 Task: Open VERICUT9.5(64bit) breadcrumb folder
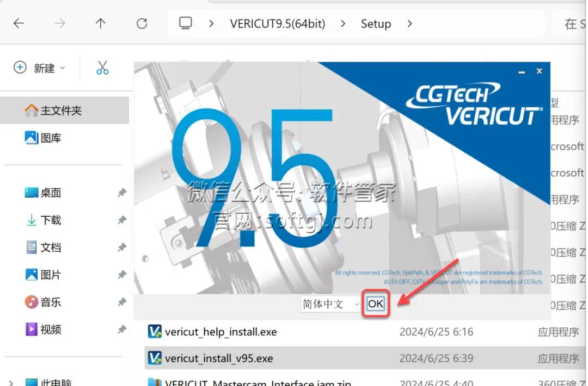278,23
